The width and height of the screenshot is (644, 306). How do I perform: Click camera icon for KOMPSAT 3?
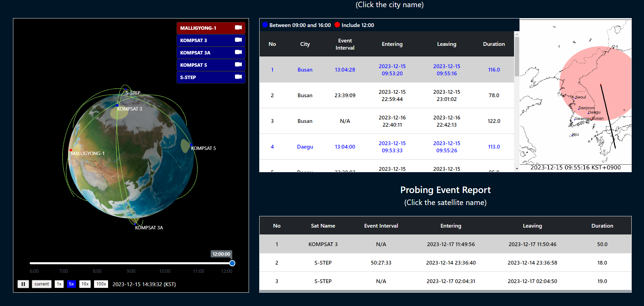click(x=238, y=40)
